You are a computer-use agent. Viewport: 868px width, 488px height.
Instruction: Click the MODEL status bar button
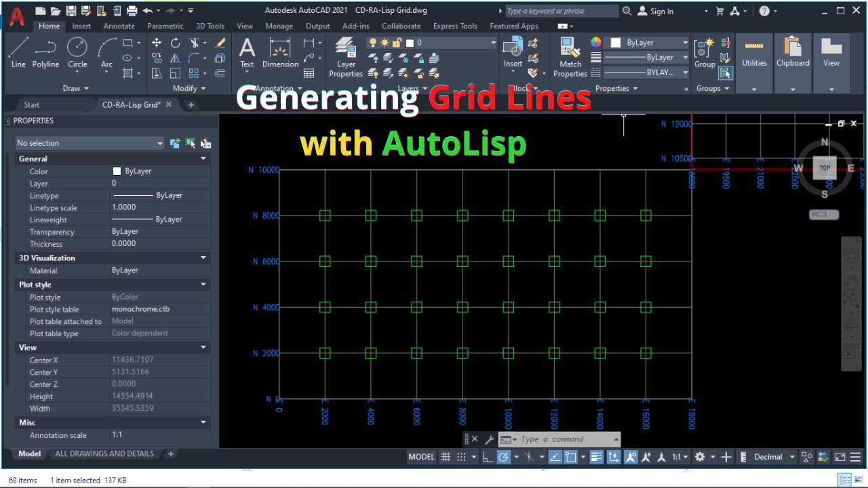click(x=421, y=457)
